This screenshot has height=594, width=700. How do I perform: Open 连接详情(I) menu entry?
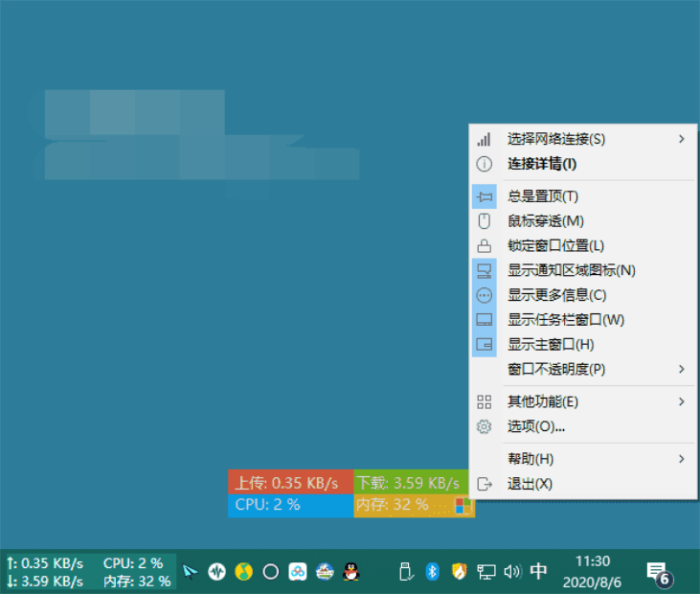[583, 164]
